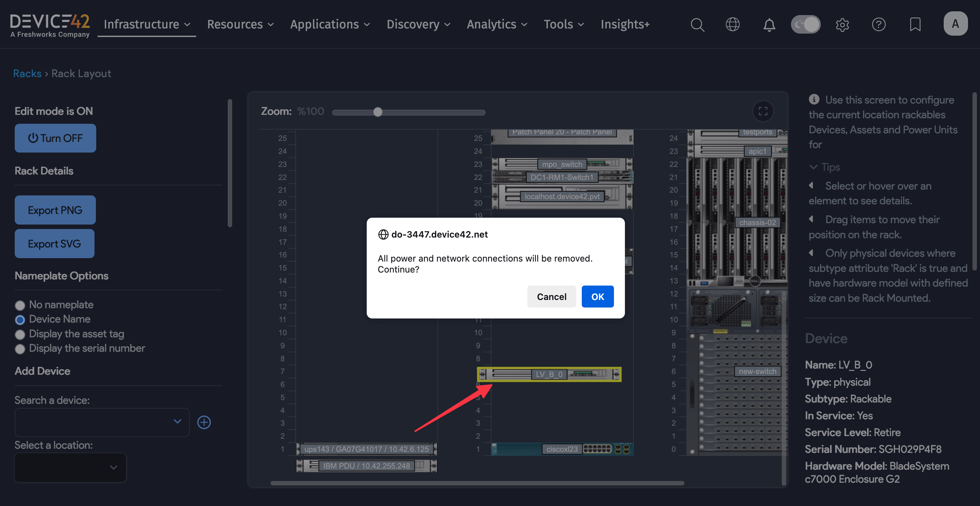Viewport: 980px width, 506px height.
Task: Click the globe language icon
Action: [x=732, y=25]
